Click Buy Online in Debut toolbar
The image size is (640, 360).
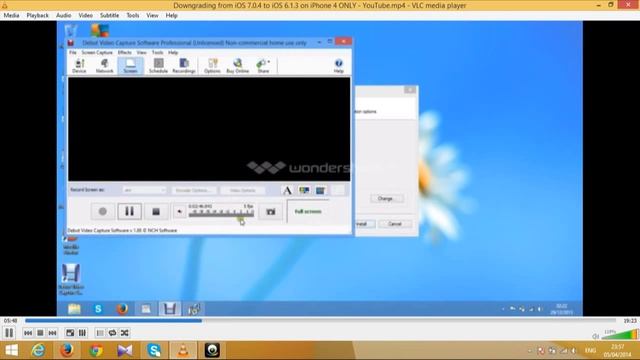(x=238, y=66)
